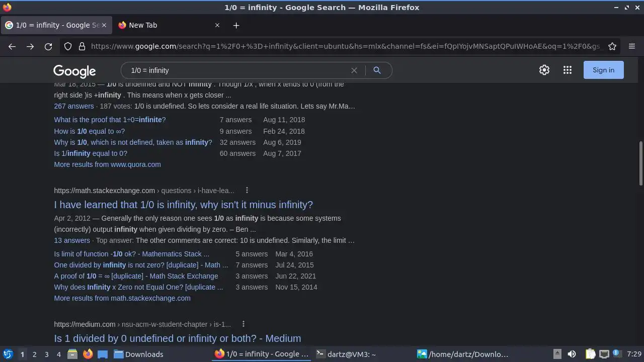Switch to workspace 2 in the pager
This screenshot has height=362, width=644.
point(34,354)
